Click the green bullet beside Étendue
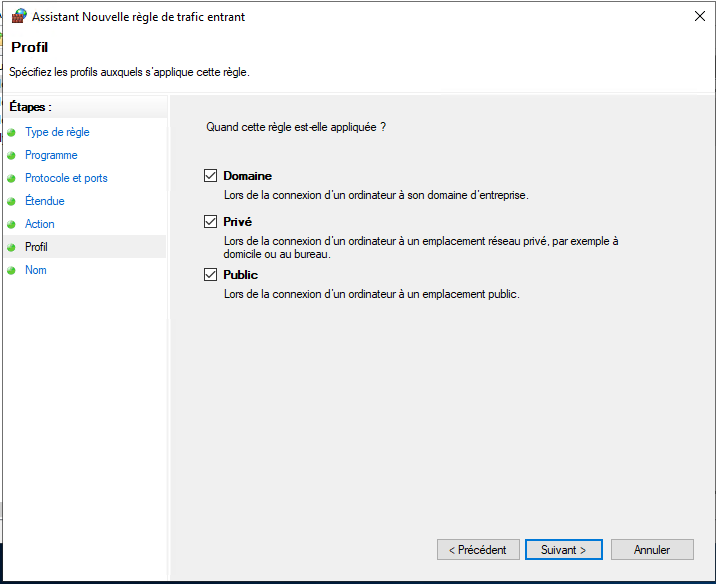This screenshot has height=584, width=716. (x=11, y=201)
